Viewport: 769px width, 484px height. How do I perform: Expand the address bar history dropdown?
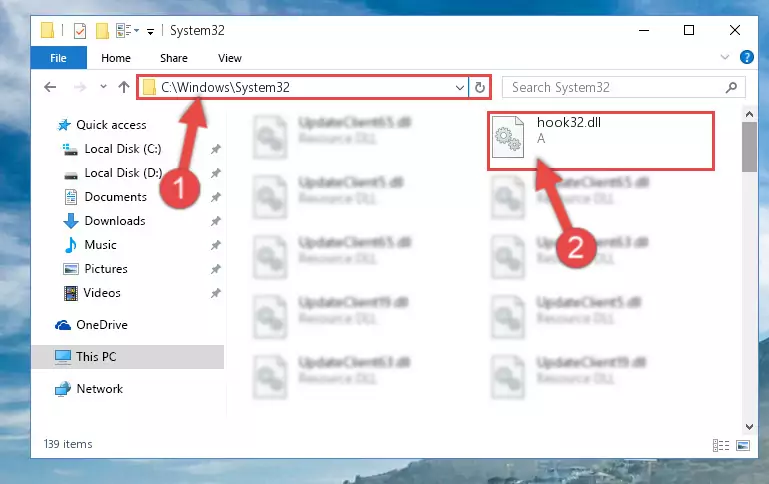click(460, 88)
